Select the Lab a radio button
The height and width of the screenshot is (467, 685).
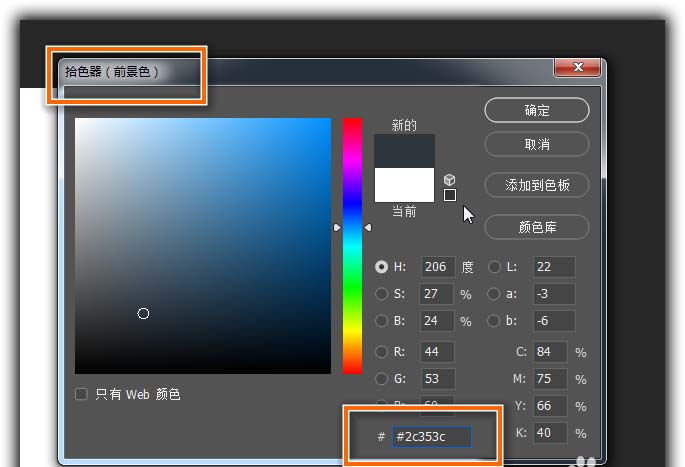(x=493, y=294)
